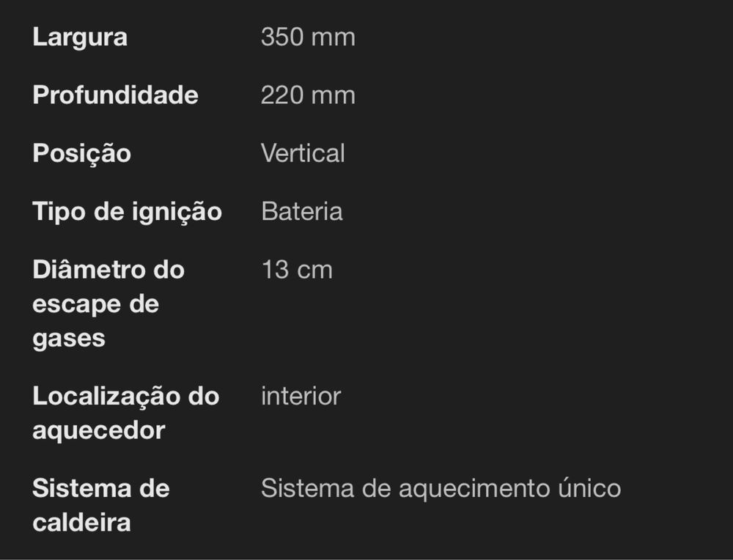The image size is (733, 560).
Task: Click the 220 mm depth value
Action: (308, 95)
